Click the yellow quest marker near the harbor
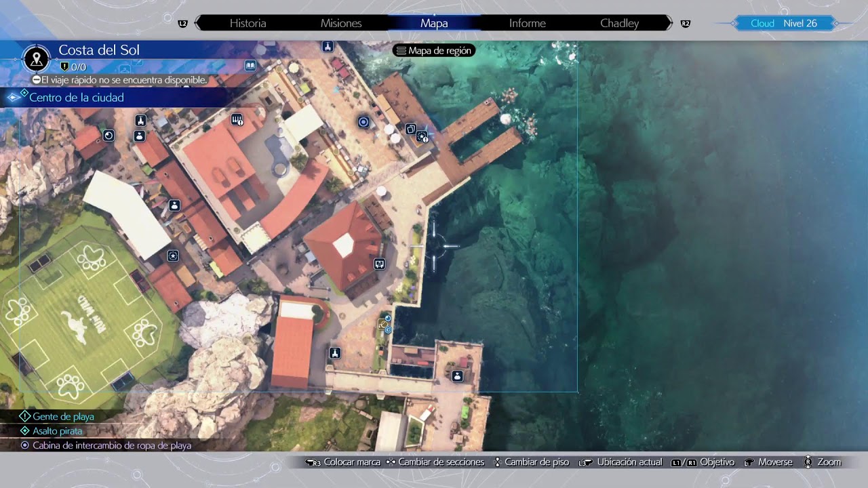 click(384, 325)
